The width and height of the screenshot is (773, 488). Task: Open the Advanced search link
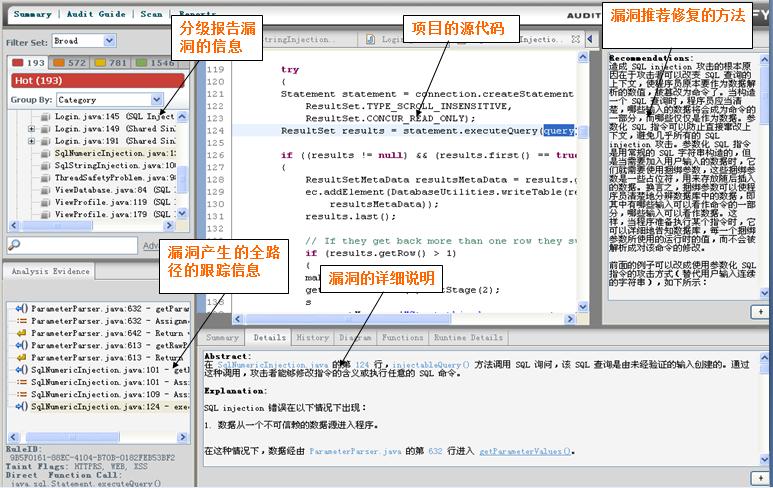[x=151, y=245]
